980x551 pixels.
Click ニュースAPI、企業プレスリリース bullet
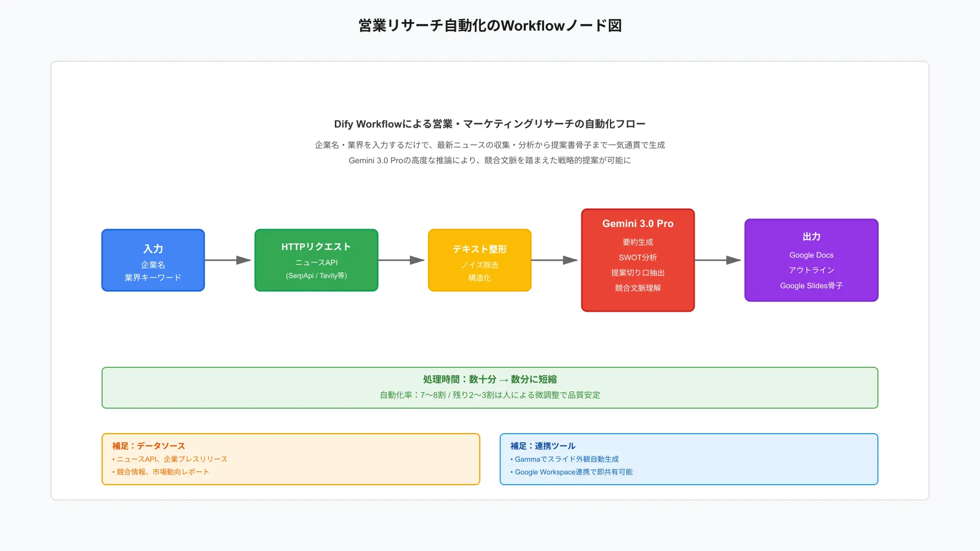pos(170,459)
